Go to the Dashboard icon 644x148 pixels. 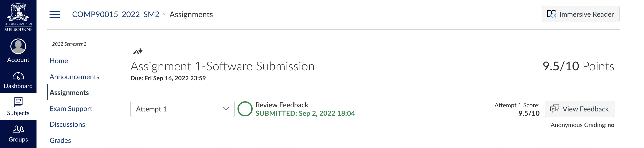point(18,76)
